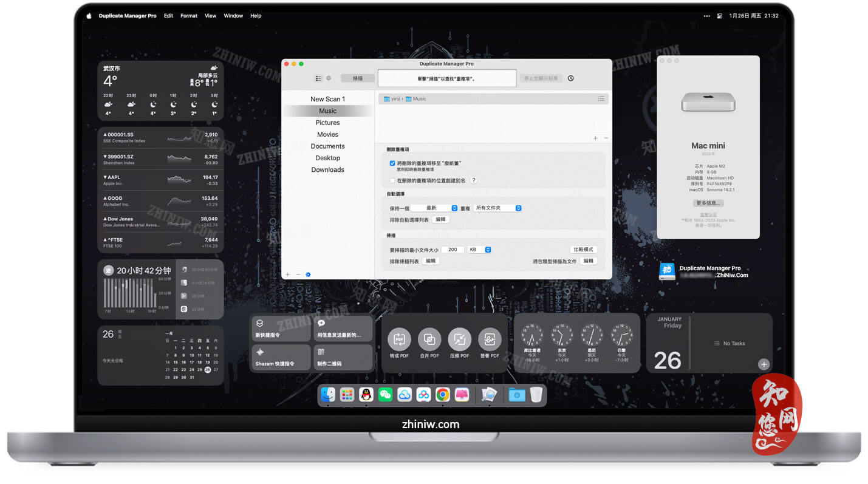
Task: Click the Shazam 快捷指令 shortcut tile
Action: 281,358
